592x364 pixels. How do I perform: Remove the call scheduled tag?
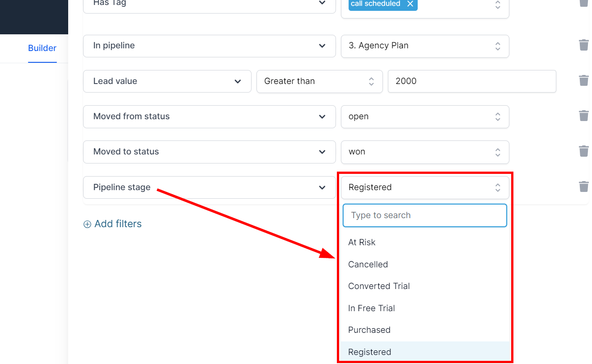click(x=410, y=4)
